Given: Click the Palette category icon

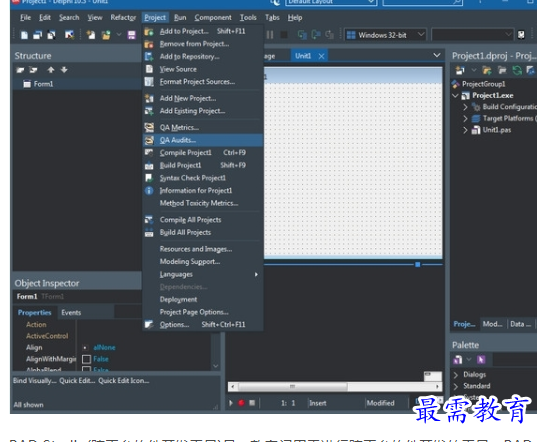Looking at the screenshot, I should pyautogui.click(x=458, y=359).
